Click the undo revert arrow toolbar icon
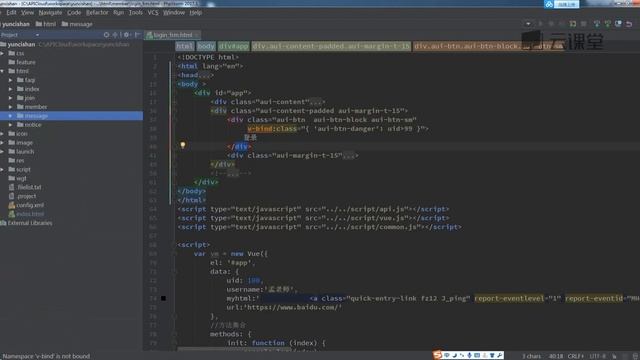Image resolution: width=640 pixels, height=360 pixels. click(x=629, y=24)
